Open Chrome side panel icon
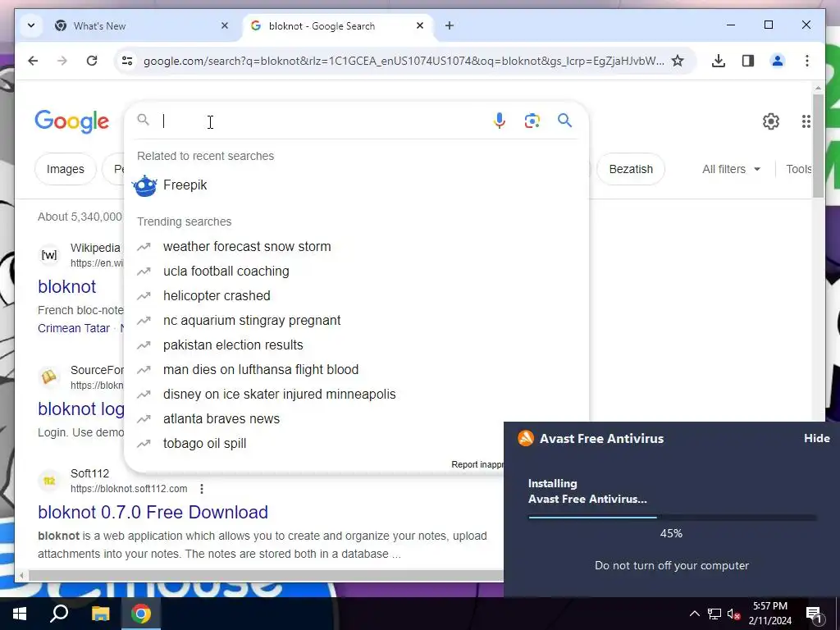The width and height of the screenshot is (840, 630). 748,61
